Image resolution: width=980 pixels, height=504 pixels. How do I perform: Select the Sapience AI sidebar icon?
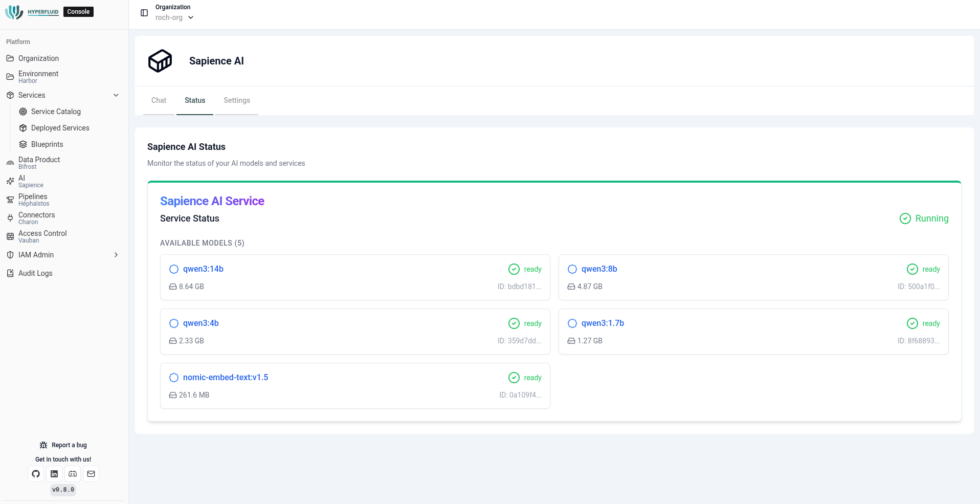tap(10, 181)
